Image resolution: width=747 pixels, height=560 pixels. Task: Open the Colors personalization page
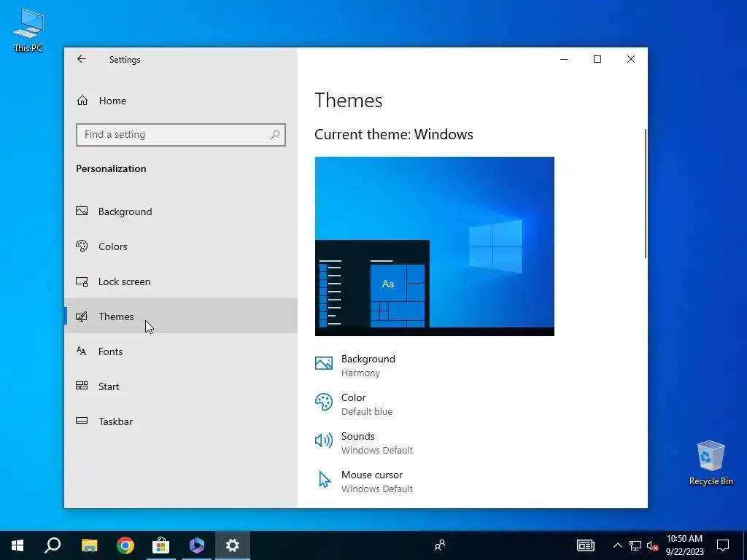(181, 246)
